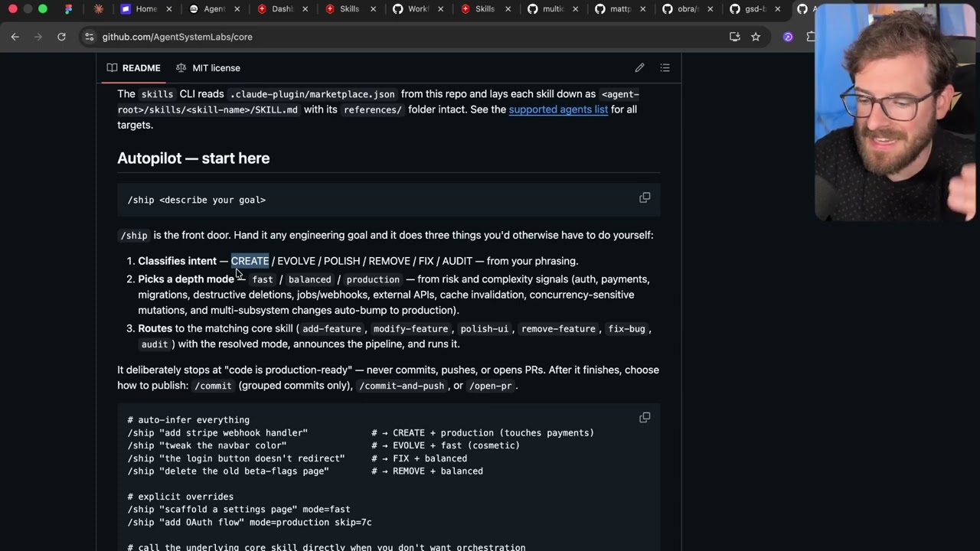Image resolution: width=980 pixels, height=551 pixels.
Task: Close the obra tab
Action: [710, 9]
